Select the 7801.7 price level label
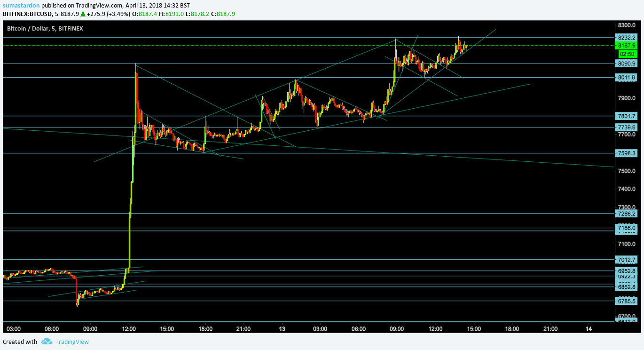The width and height of the screenshot is (644, 350). [627, 116]
